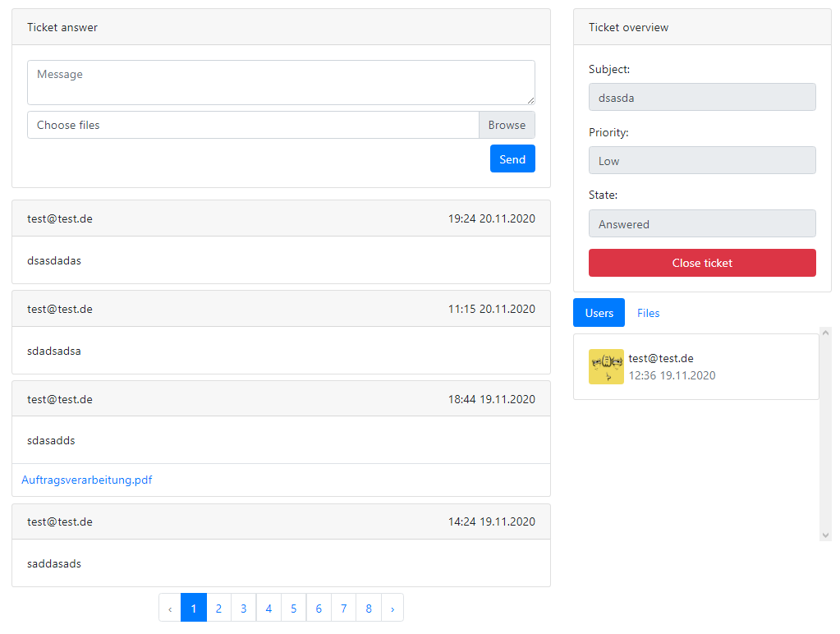
Task: Click sender test@test.de of 14:24 message
Action: [x=59, y=522]
